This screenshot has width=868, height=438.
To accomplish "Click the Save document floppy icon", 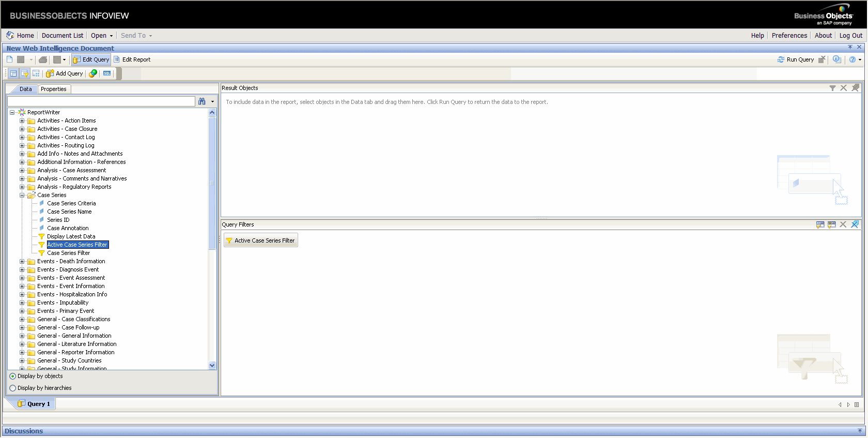I will pos(21,59).
